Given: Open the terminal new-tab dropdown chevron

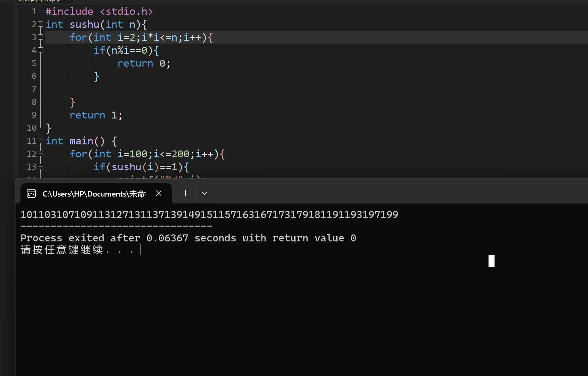Looking at the screenshot, I should tap(204, 193).
